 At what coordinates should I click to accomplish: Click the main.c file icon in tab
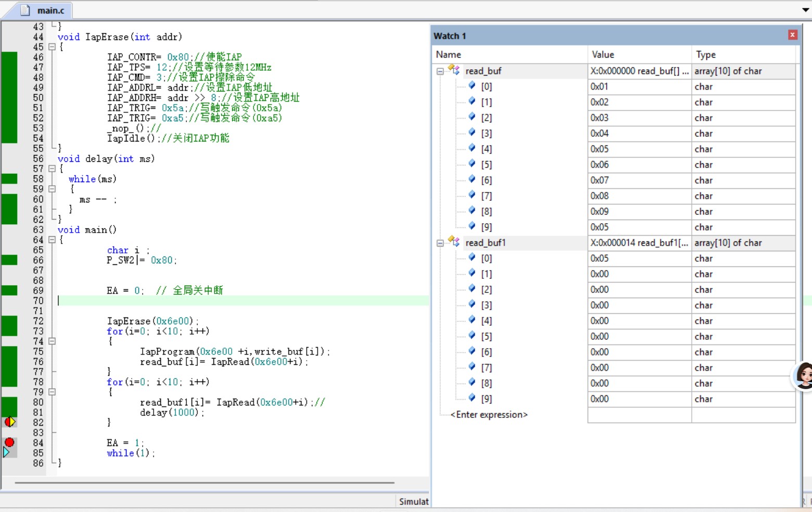pyautogui.click(x=26, y=10)
